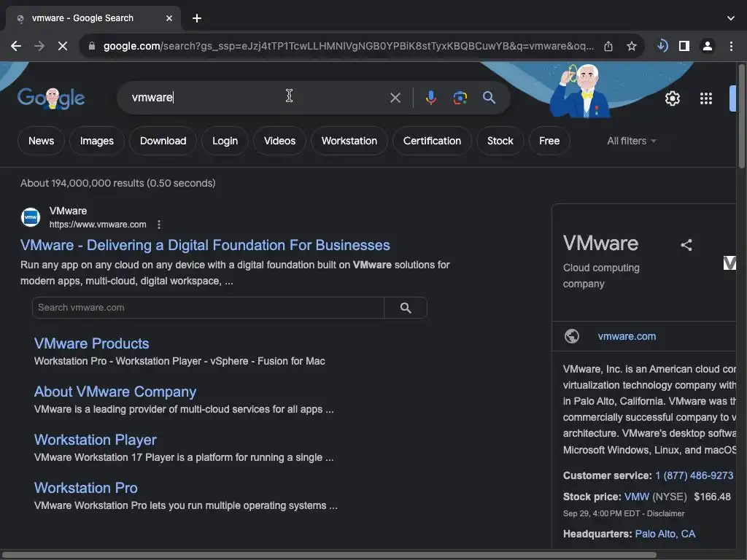Close the vmware Google Search tab
The height and width of the screenshot is (560, 747).
[x=169, y=18]
